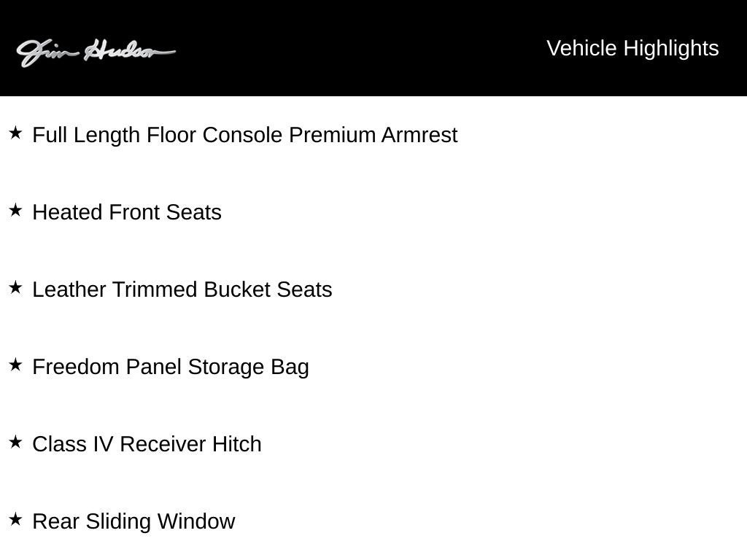The height and width of the screenshot is (560, 747).
Task: Click the Jim Hudson signature logo
Action: pyautogui.click(x=96, y=52)
